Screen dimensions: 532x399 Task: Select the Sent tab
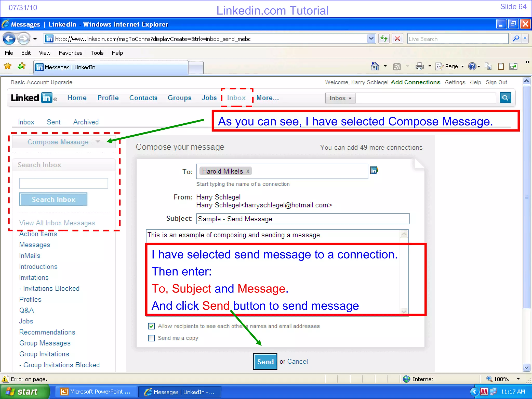pyautogui.click(x=54, y=122)
